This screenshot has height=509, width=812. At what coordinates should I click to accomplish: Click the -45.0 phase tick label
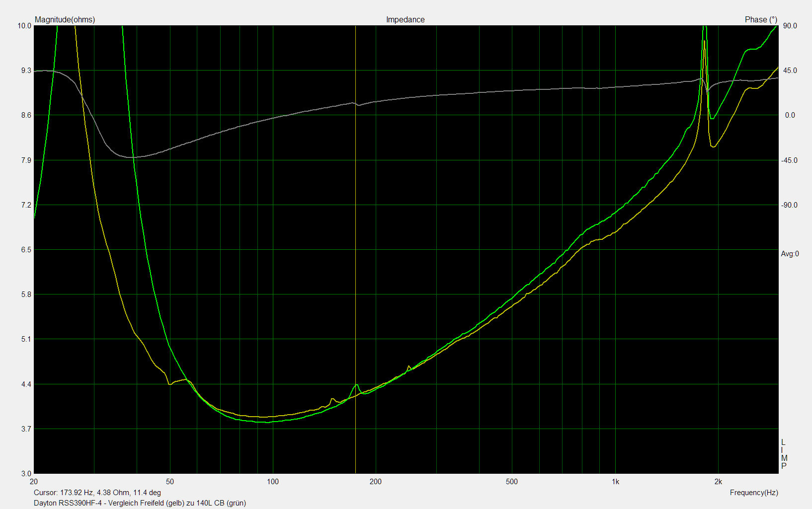click(790, 160)
